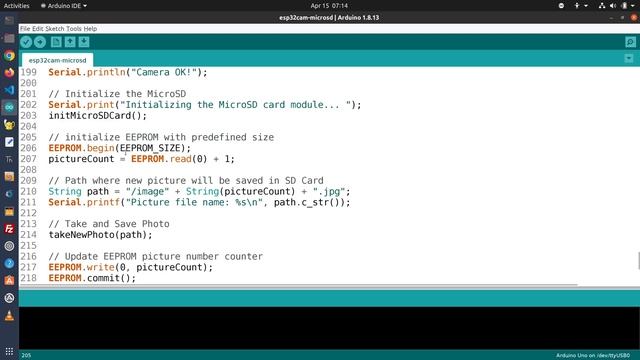Click the EEPROM.write(0, pictureCount) line
The image size is (640, 360).
131,267
